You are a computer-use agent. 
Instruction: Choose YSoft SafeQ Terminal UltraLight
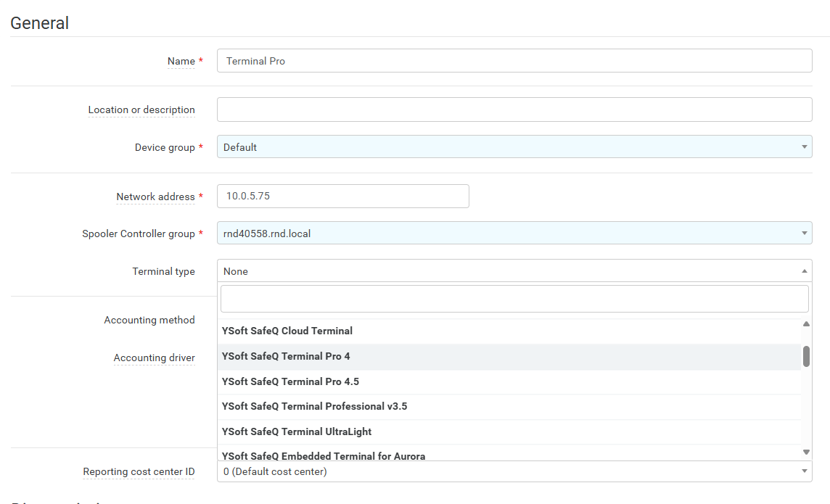point(296,431)
